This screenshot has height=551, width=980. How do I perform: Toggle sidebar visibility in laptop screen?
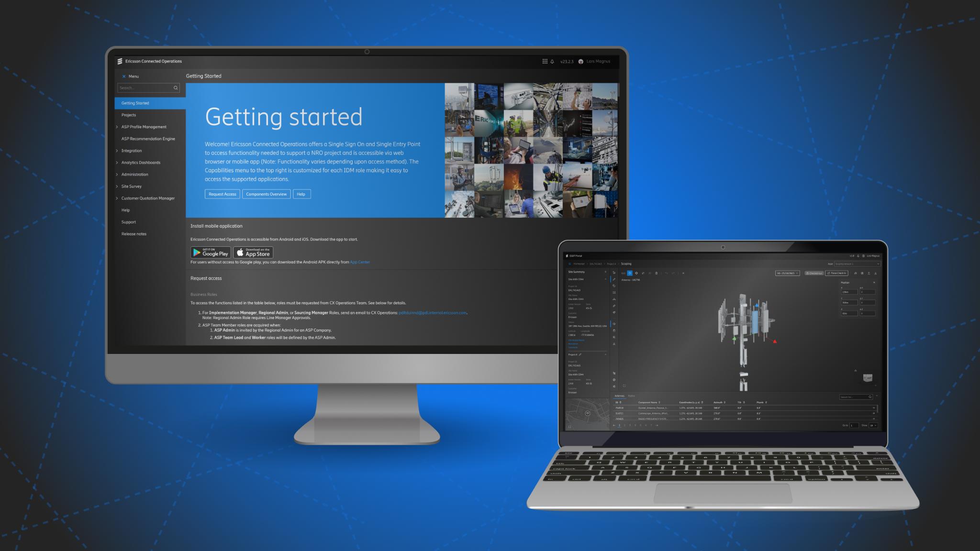pyautogui.click(x=568, y=264)
